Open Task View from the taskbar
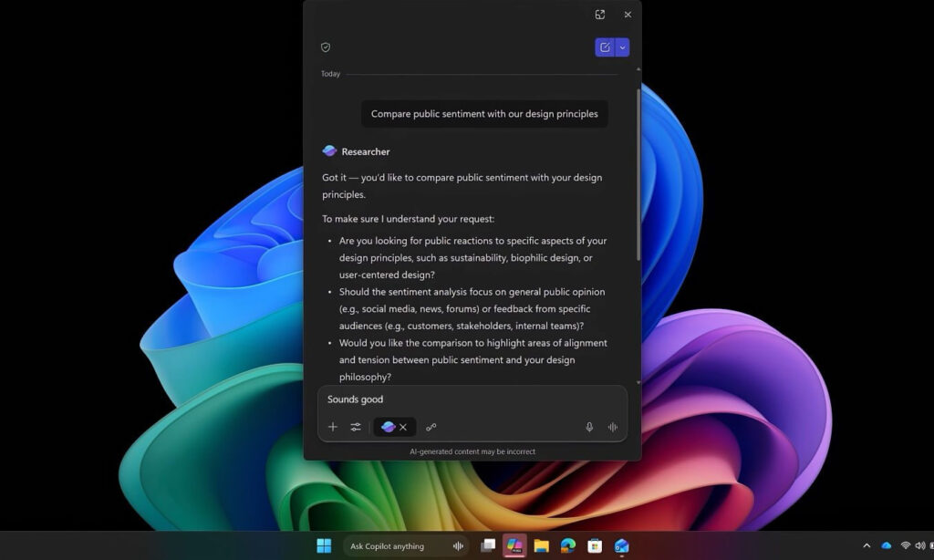Viewport: 934px width, 560px height. (x=488, y=545)
